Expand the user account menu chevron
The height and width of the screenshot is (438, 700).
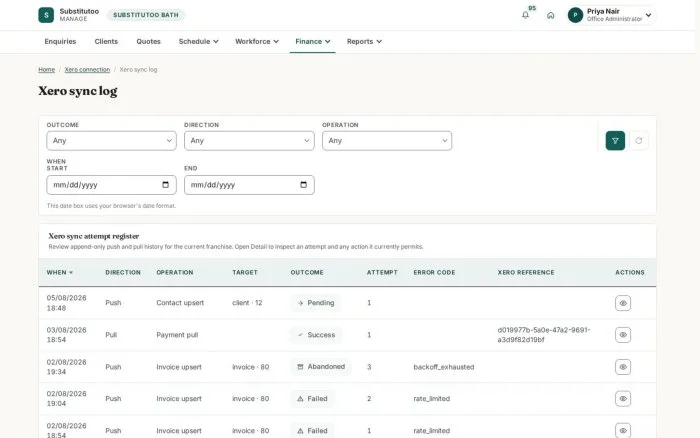[649, 15]
